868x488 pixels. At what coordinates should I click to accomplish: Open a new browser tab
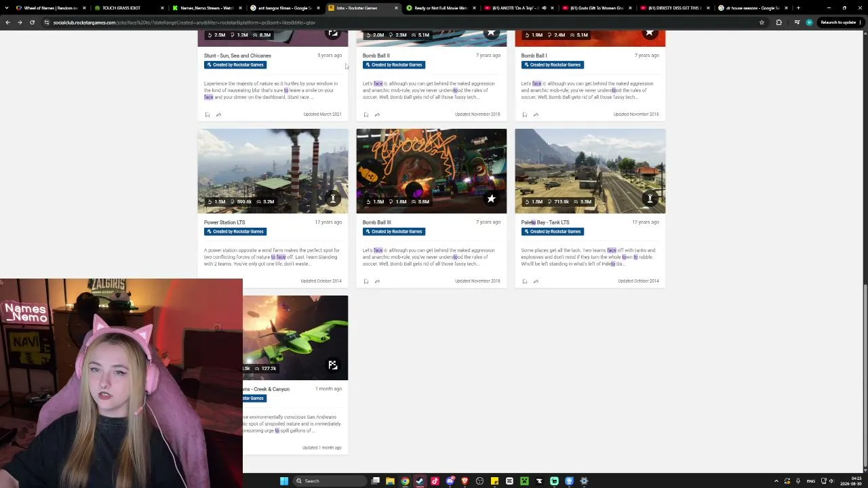click(798, 8)
